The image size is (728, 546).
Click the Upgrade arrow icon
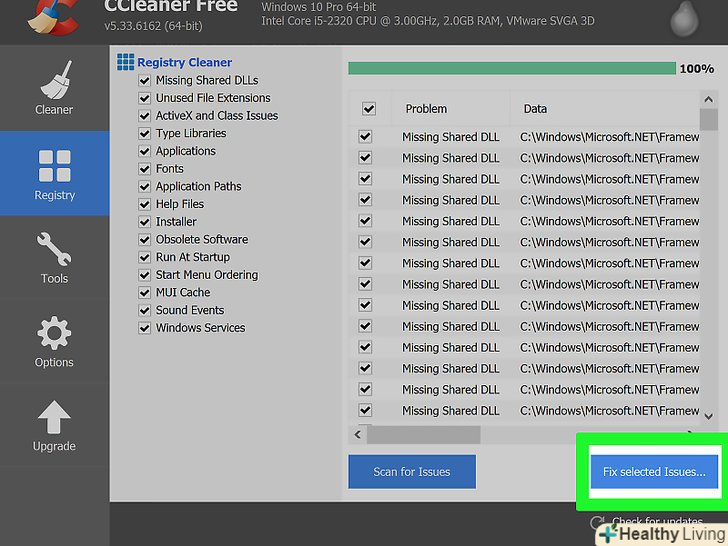pyautogui.click(x=54, y=417)
